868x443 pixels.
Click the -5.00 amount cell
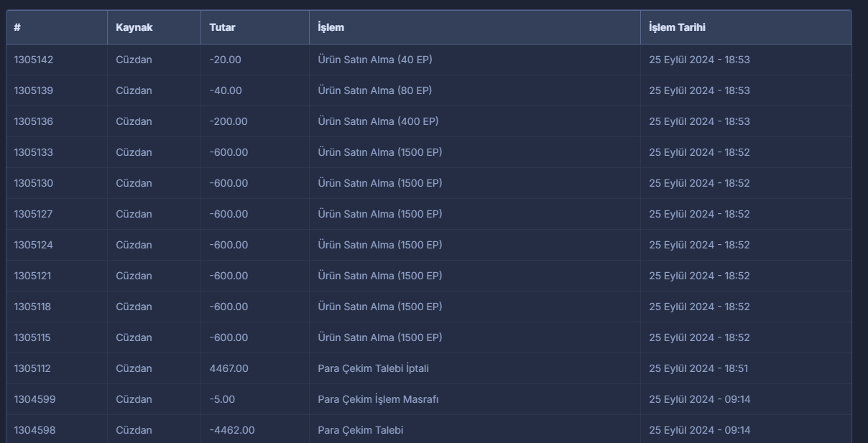(x=223, y=399)
